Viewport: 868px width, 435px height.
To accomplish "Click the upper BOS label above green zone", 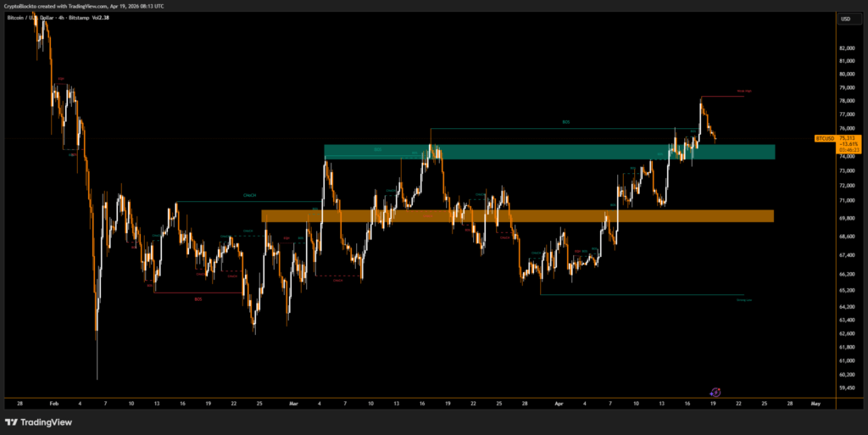I will tap(565, 122).
